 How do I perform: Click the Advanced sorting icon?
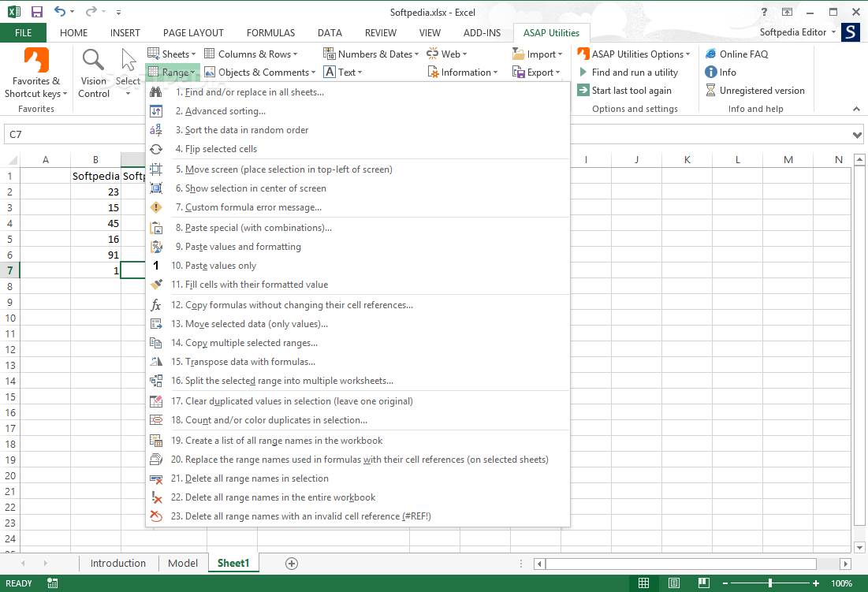point(156,111)
